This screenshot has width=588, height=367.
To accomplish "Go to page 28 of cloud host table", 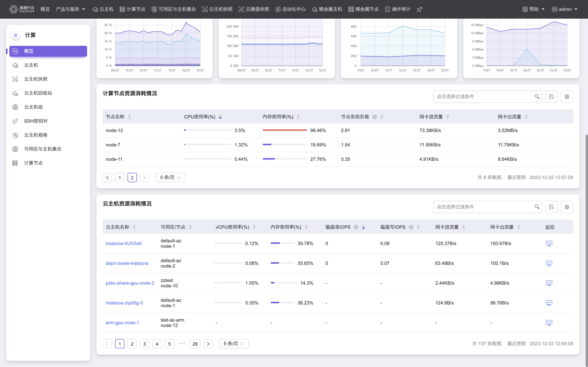I will tap(195, 344).
